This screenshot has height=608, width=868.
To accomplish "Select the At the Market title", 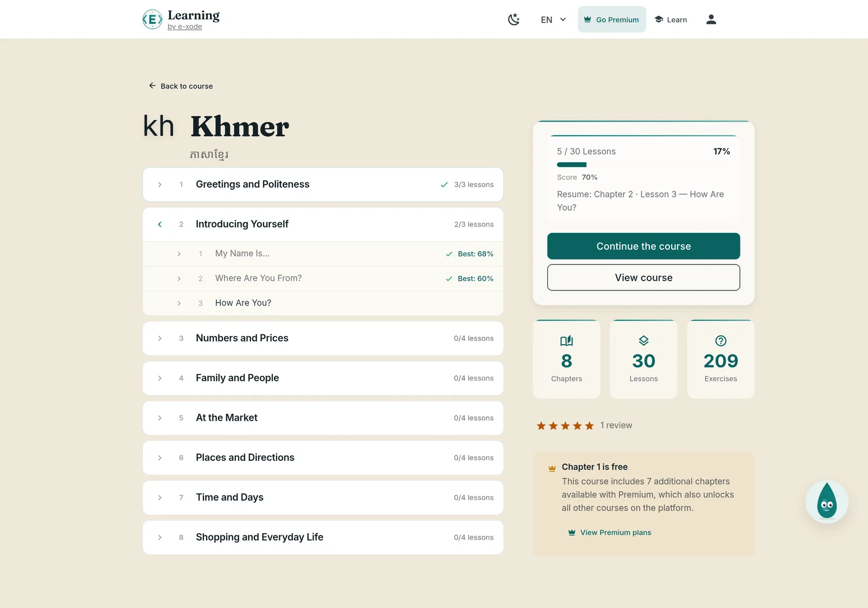I will tap(227, 417).
